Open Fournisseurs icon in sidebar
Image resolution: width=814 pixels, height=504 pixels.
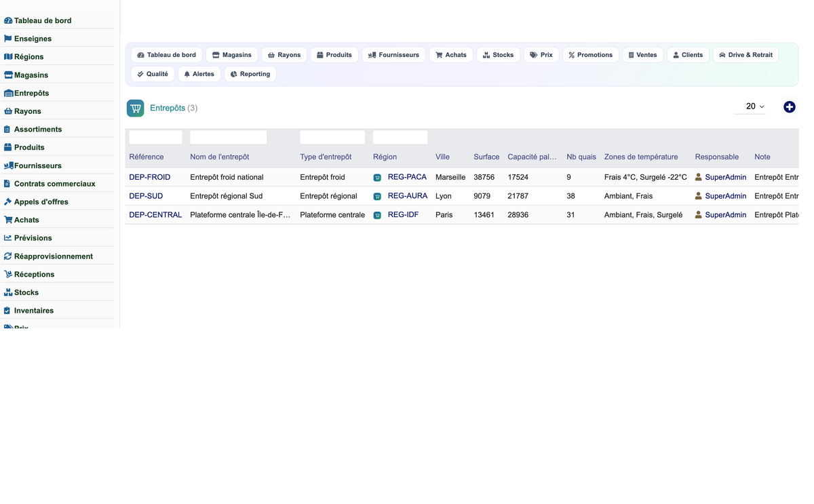click(x=8, y=166)
